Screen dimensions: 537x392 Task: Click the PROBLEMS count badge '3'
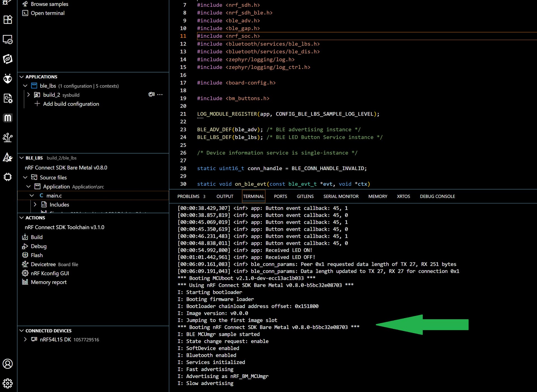[204, 196]
